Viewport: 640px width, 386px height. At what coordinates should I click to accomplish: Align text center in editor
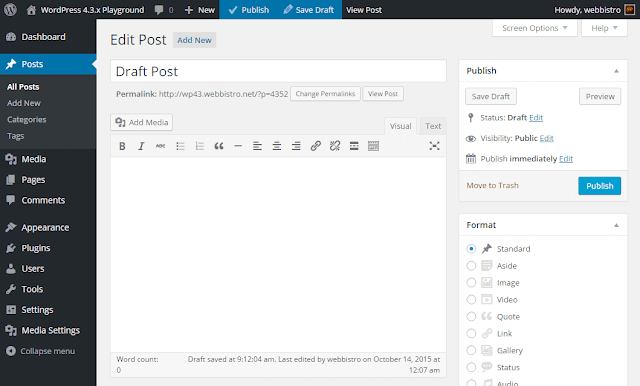[277, 146]
